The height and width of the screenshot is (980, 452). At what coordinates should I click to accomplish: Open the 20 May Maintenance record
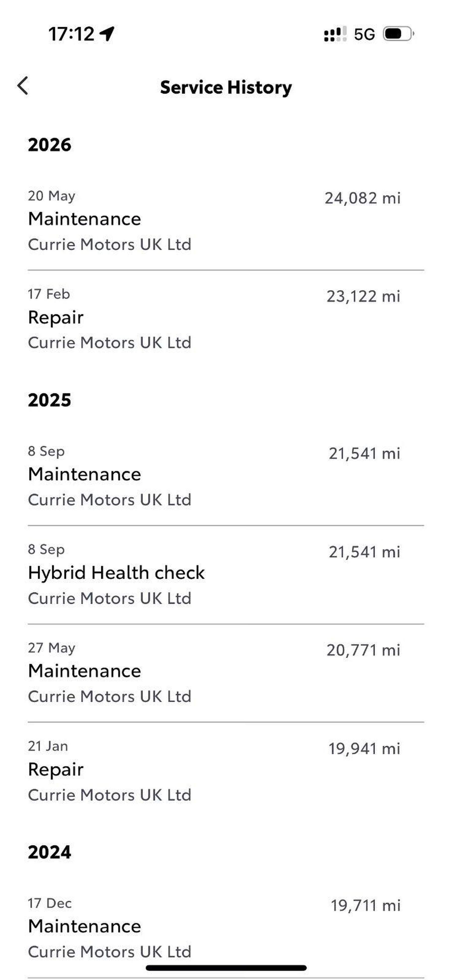226,221
